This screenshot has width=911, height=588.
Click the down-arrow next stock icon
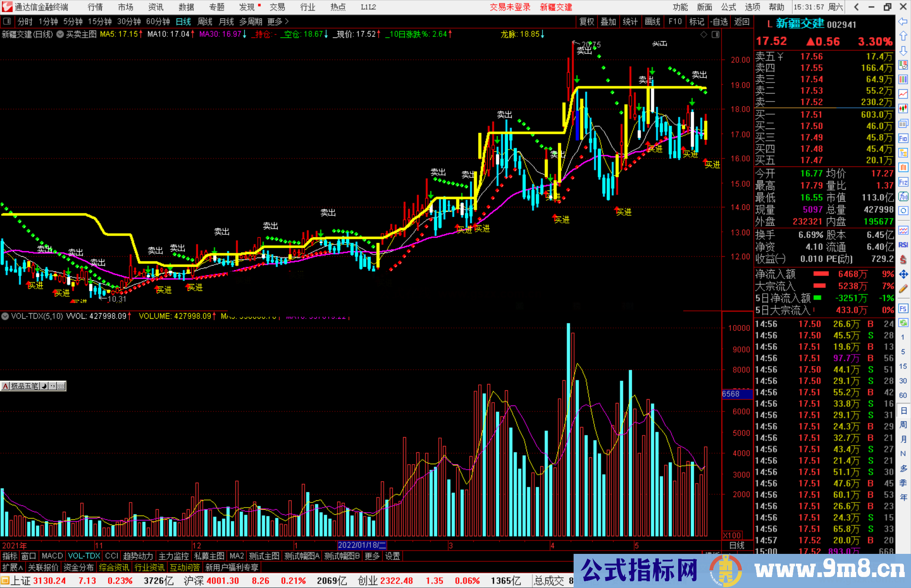coord(903,51)
